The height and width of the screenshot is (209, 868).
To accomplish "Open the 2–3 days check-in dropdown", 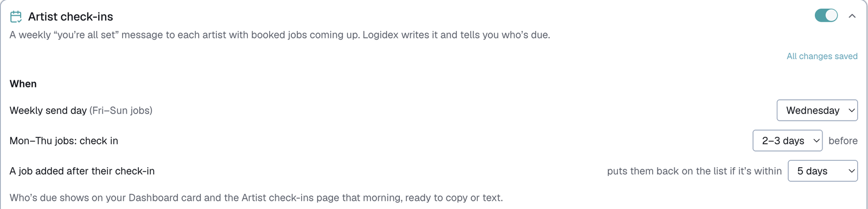I will pyautogui.click(x=787, y=141).
